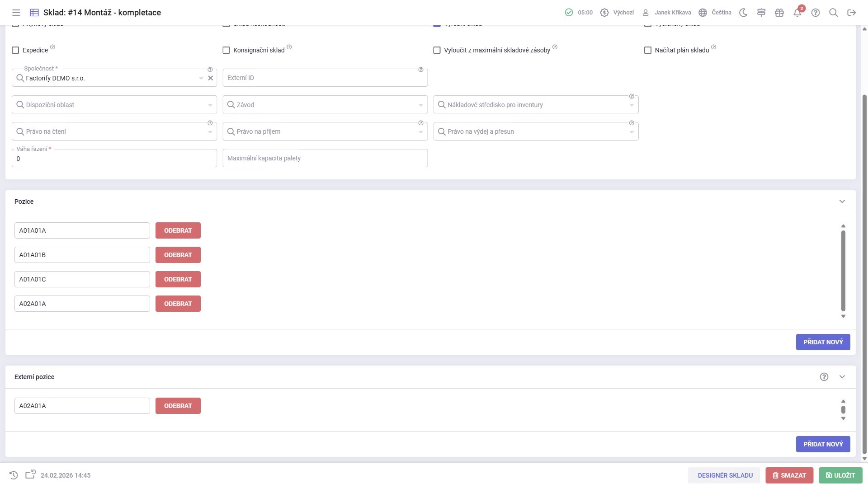Screen dimensions: 868x488
Task: Expand the Závod dropdown
Action: pyautogui.click(x=325, y=105)
